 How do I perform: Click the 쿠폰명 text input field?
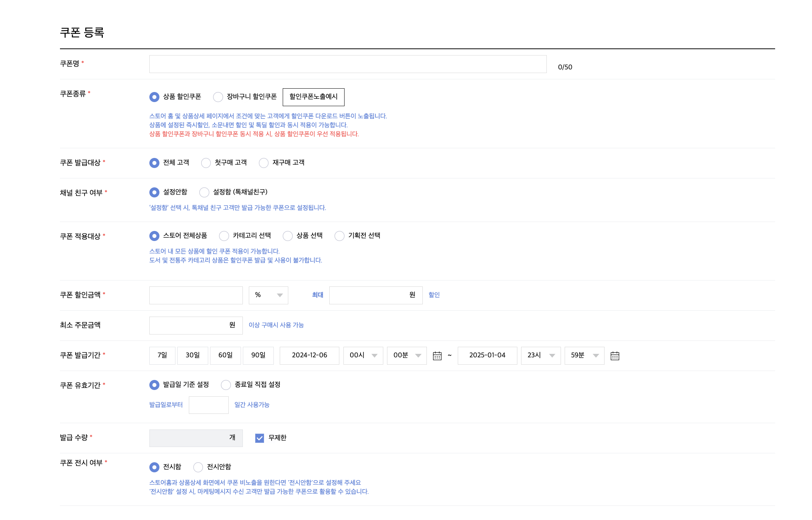pos(348,64)
